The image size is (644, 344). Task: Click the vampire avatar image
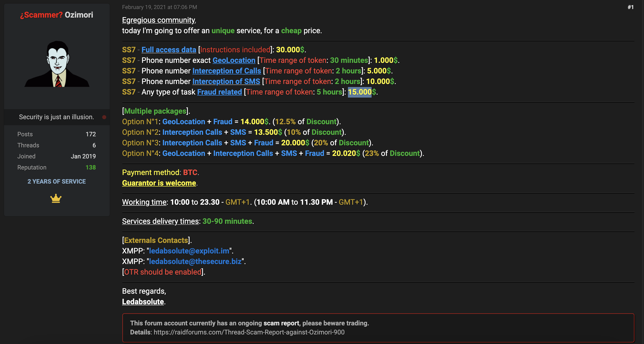[57, 64]
